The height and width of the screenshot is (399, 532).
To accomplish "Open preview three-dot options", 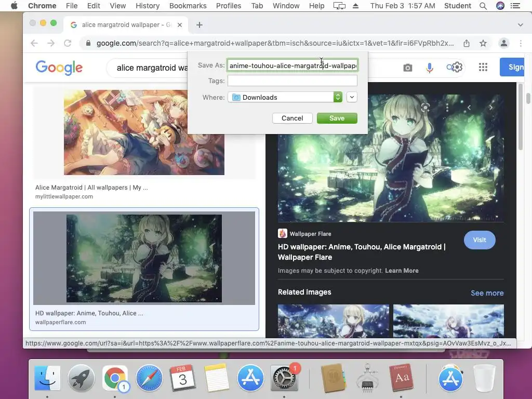I will pos(447,108).
